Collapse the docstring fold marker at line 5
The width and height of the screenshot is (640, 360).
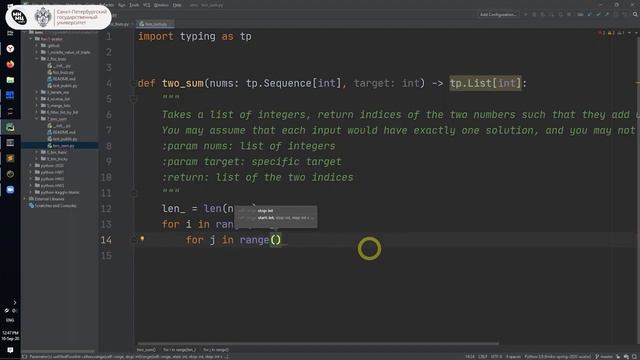coord(133,99)
